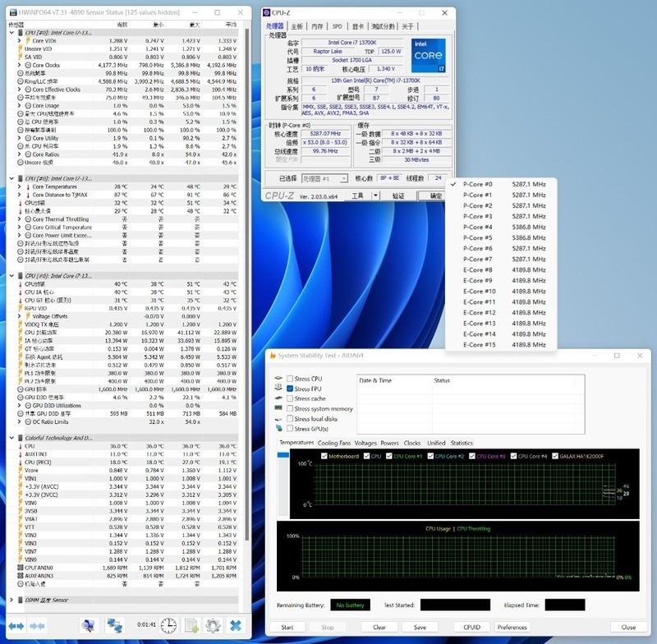Switch to the SPD tab in CPU-Z
Screen dimensions: 657x644
click(x=336, y=25)
